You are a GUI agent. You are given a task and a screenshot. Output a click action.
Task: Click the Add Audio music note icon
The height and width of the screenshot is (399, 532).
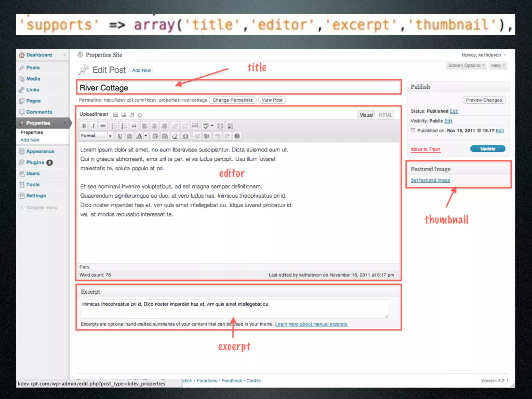[x=132, y=115]
